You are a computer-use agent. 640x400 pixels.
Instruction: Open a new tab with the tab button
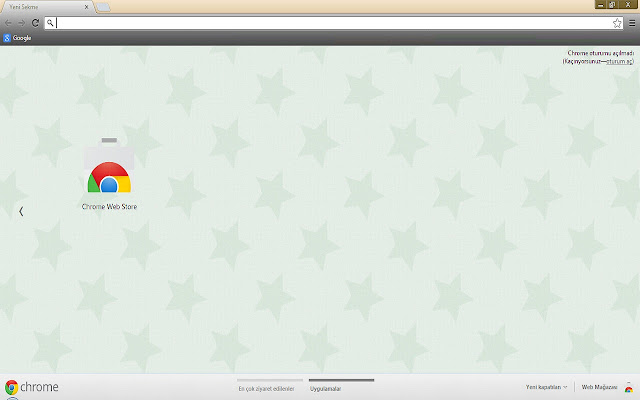click(x=103, y=7)
